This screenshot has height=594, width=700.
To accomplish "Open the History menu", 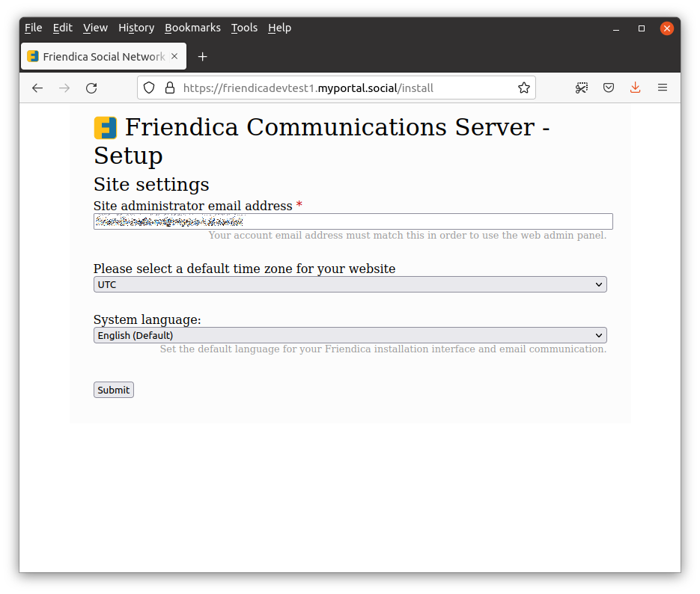I will click(x=136, y=28).
